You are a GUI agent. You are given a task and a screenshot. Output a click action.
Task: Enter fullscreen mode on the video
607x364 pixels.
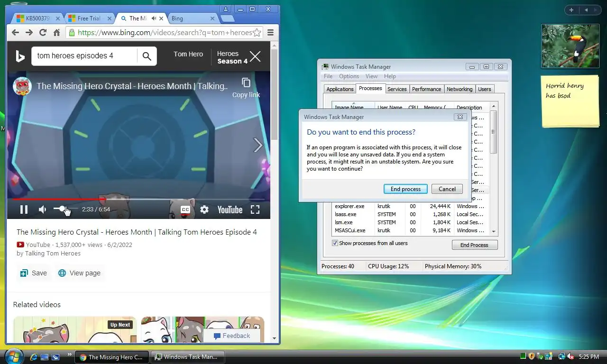[x=255, y=209]
